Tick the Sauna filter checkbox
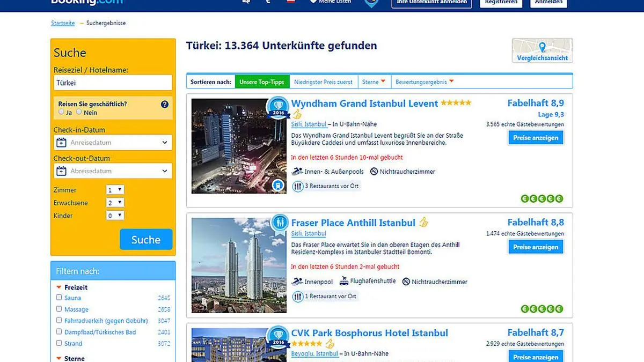Screen dimensions: 644x362 click(59, 298)
